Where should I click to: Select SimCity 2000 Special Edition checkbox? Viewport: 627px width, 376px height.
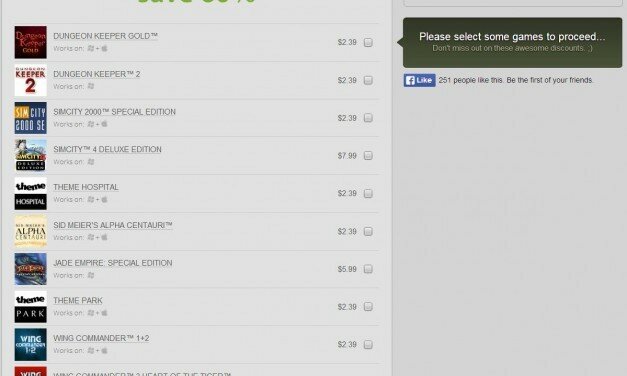click(368, 118)
